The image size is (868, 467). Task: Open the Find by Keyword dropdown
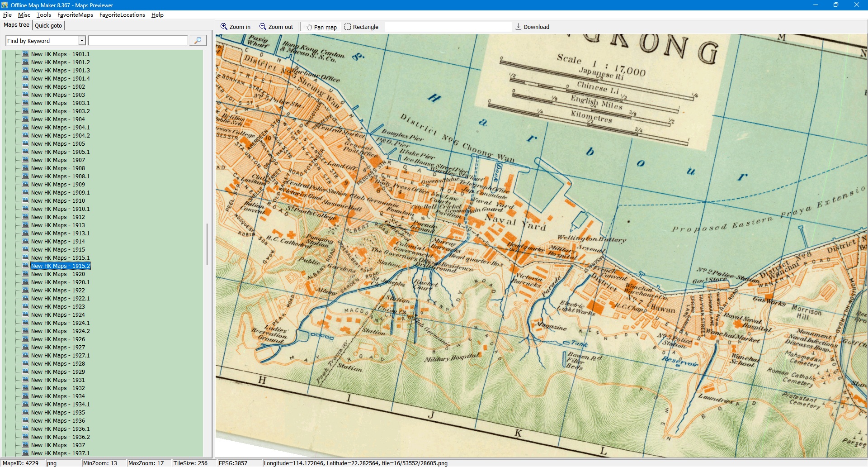coord(82,41)
